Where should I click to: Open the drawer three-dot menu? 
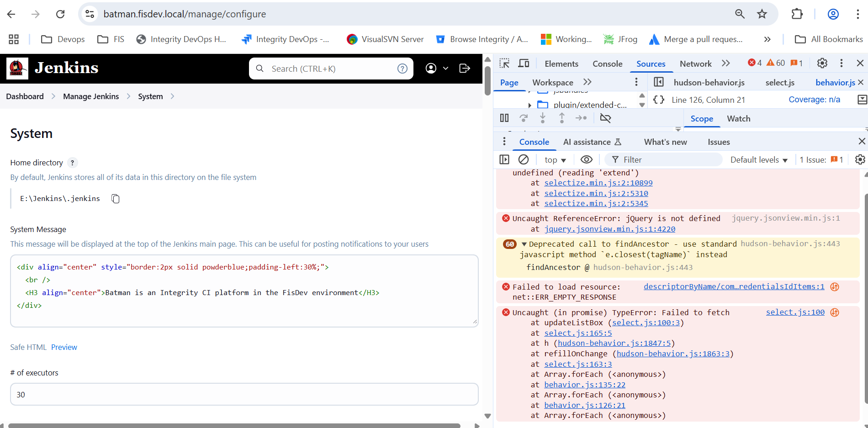pos(504,142)
